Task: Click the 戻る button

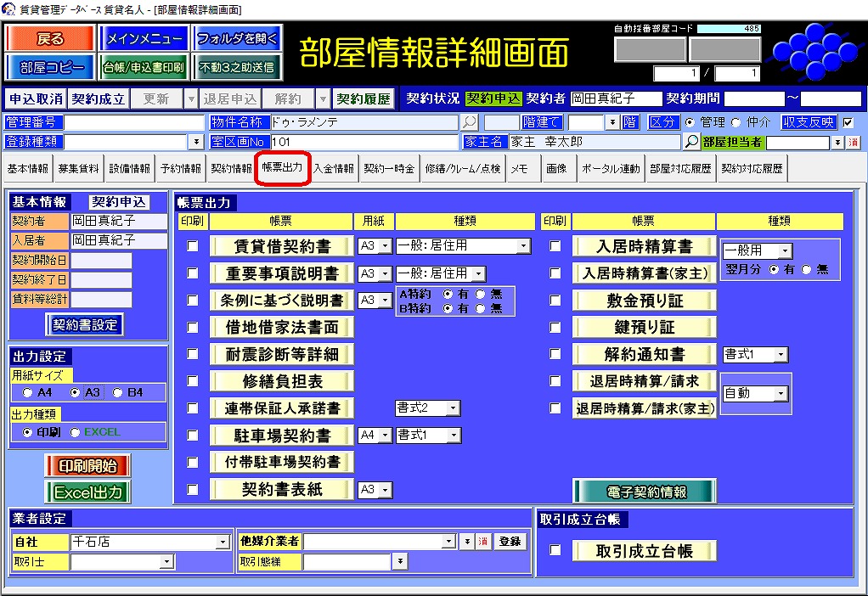Action: pyautogui.click(x=49, y=39)
